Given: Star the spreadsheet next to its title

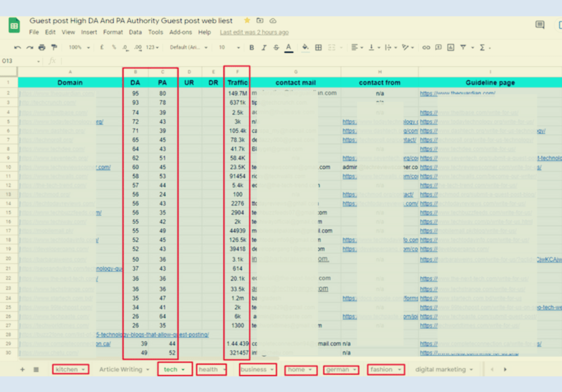Looking at the screenshot, I should (x=247, y=20).
